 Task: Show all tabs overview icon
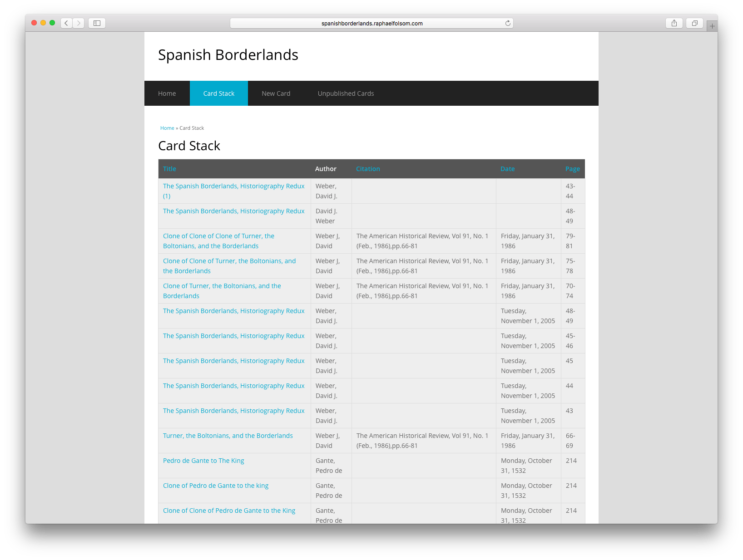(694, 23)
